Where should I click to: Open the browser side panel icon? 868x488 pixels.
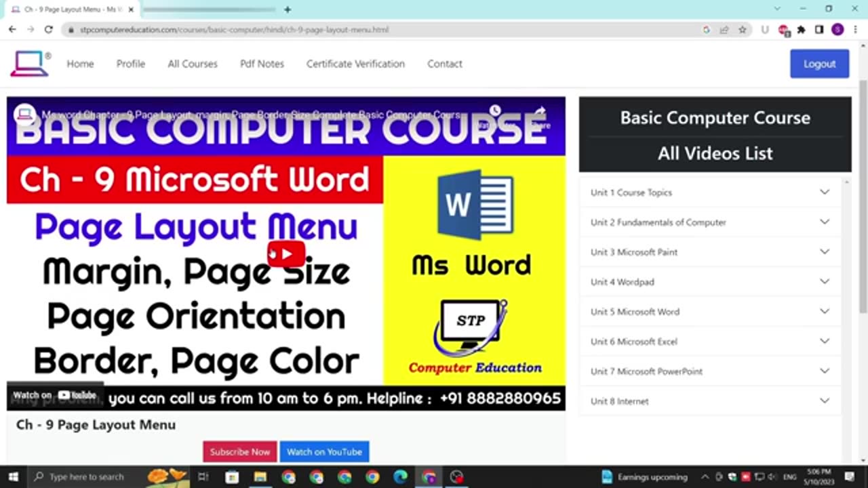point(819,30)
